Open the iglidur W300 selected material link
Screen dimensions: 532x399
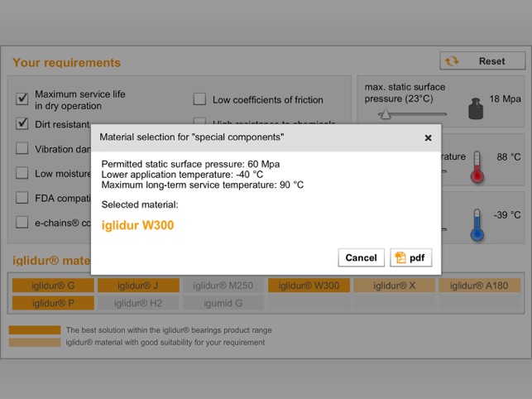pyautogui.click(x=137, y=225)
